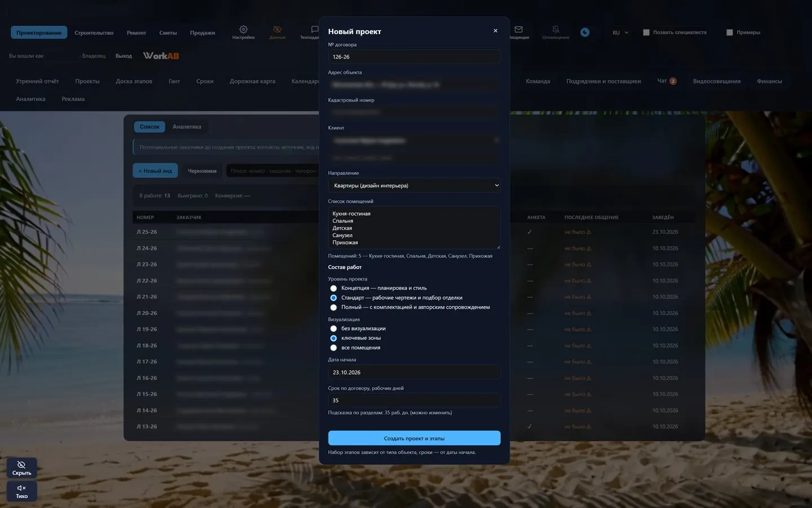Viewport: 812px width, 508px height.
Task: Click the Скрыть hide icon button
Action: click(22, 468)
